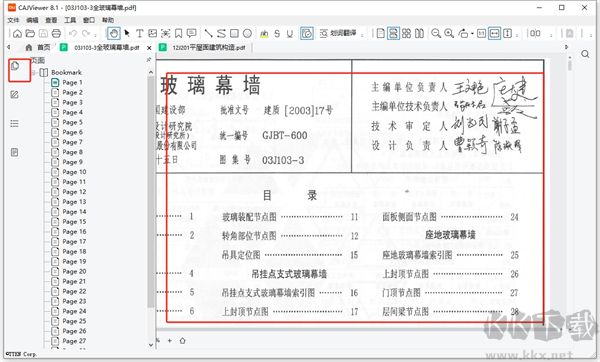This screenshot has height=362, width=600.
Task: Open the 帮助 menu
Action: point(108,20)
